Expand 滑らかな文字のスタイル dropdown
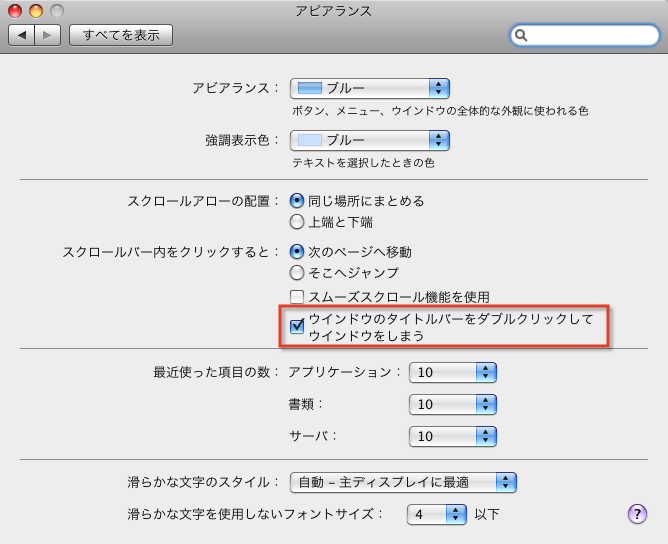Screen dimensions: 668x544 click(x=403, y=483)
